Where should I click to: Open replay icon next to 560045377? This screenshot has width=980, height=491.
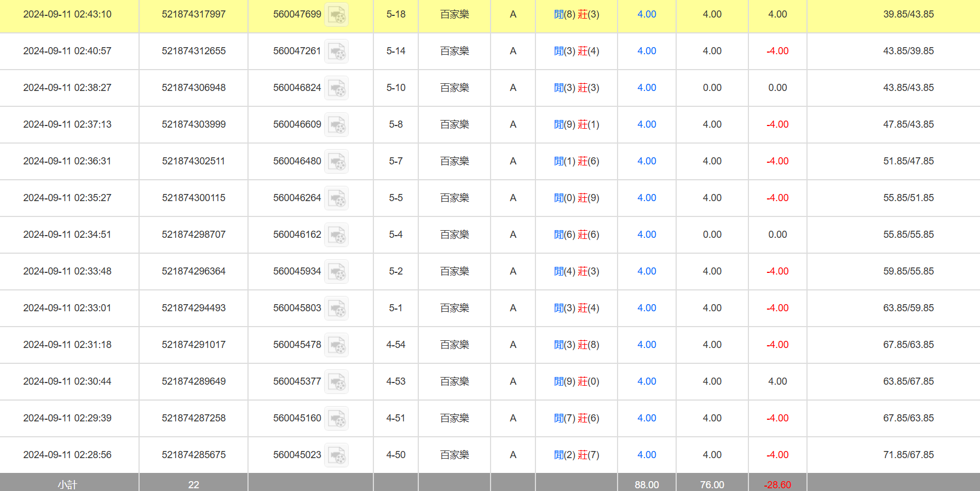(336, 382)
